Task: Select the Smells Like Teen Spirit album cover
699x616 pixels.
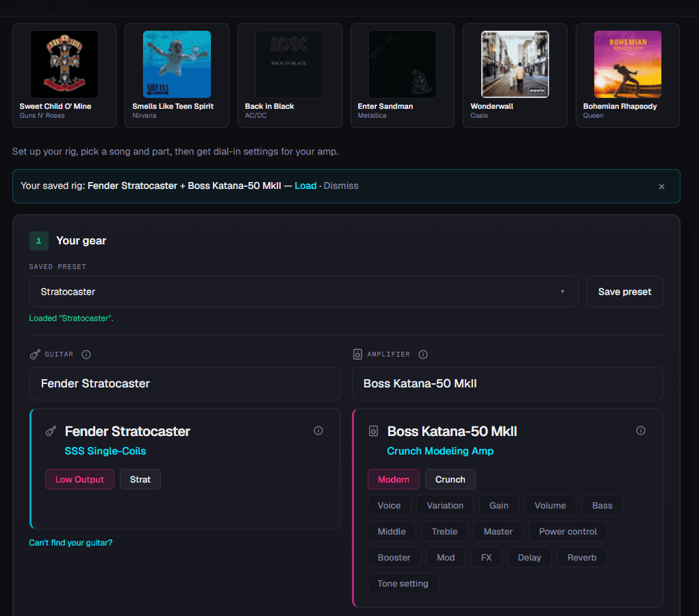Action: [177, 64]
